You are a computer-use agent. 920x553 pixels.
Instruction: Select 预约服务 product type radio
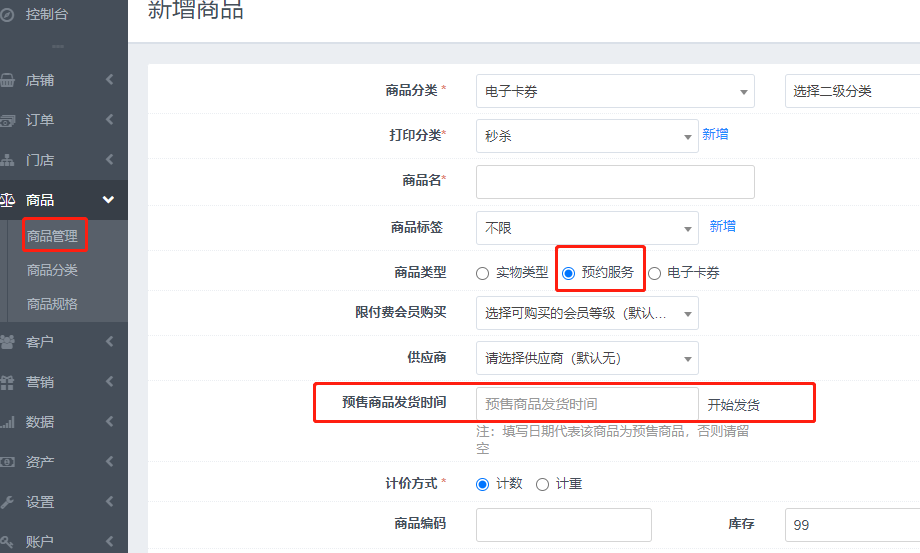[x=568, y=273]
